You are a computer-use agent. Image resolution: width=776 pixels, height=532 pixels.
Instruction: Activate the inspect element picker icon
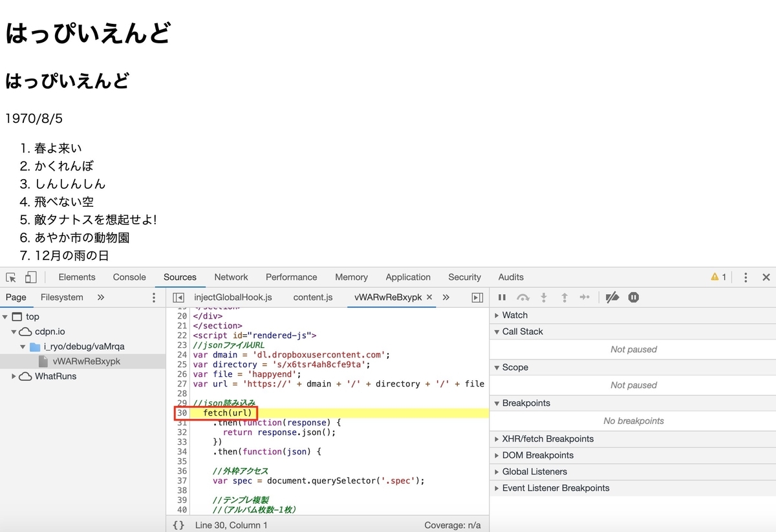coord(11,277)
